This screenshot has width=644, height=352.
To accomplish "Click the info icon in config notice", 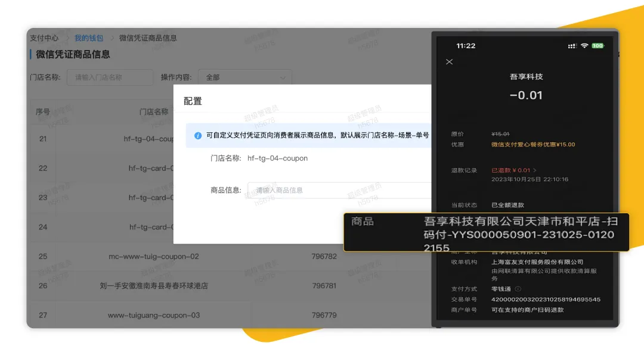I will pyautogui.click(x=198, y=135).
